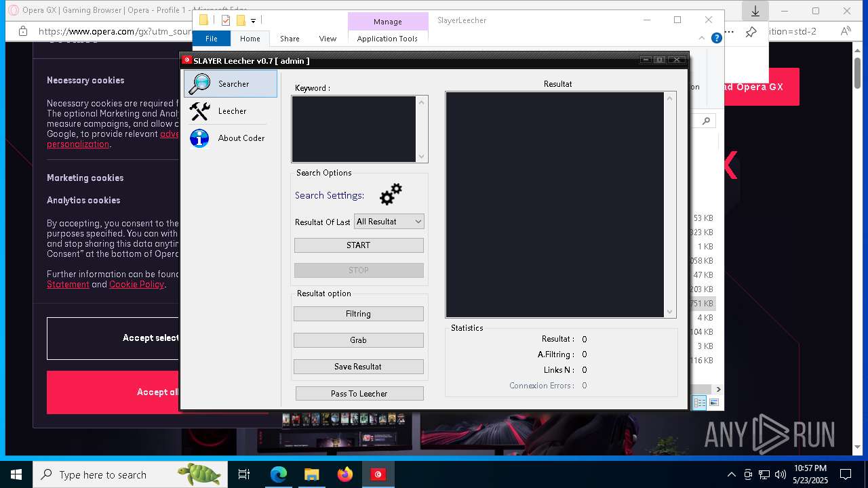The width and height of the screenshot is (868, 488).
Task: Click Windows taskbar search box
Action: tap(130, 474)
